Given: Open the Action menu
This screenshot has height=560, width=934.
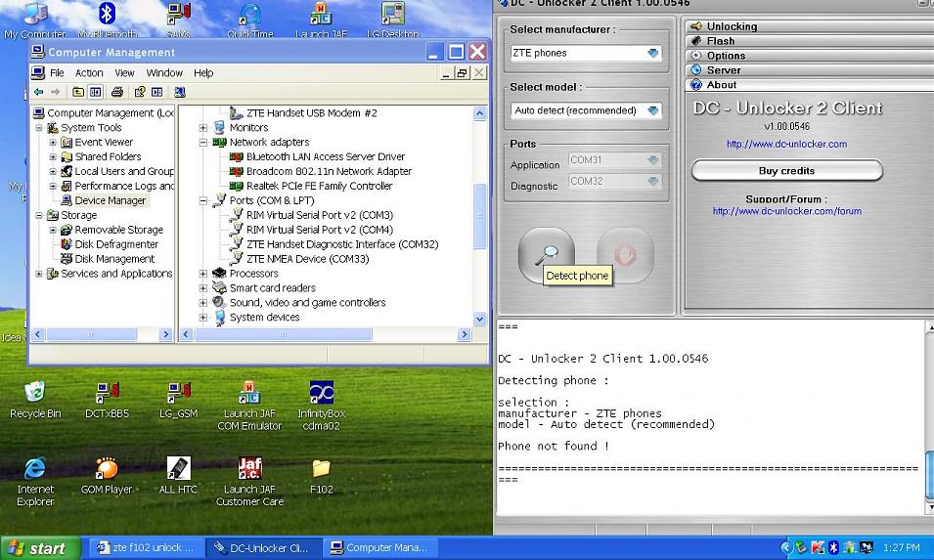Looking at the screenshot, I should tap(89, 72).
